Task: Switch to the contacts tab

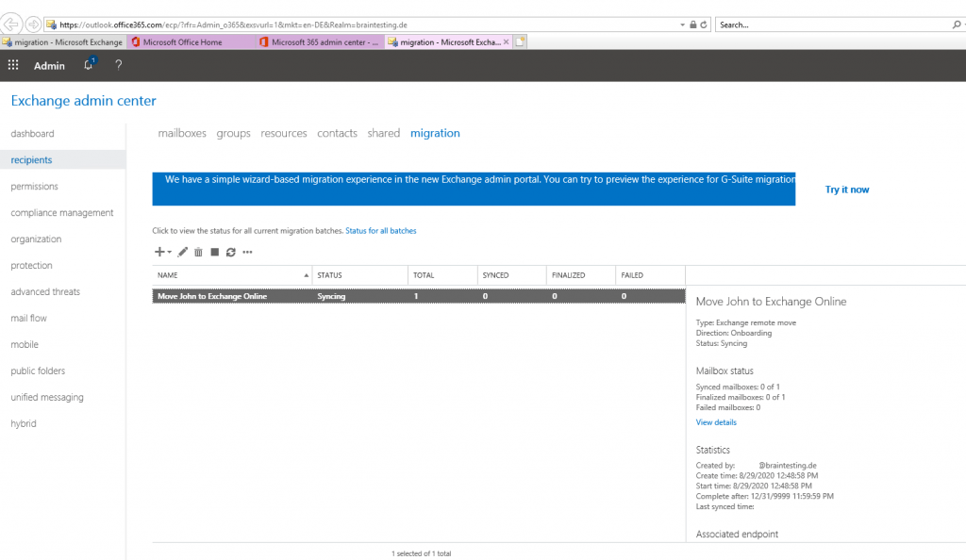Action: (x=337, y=133)
